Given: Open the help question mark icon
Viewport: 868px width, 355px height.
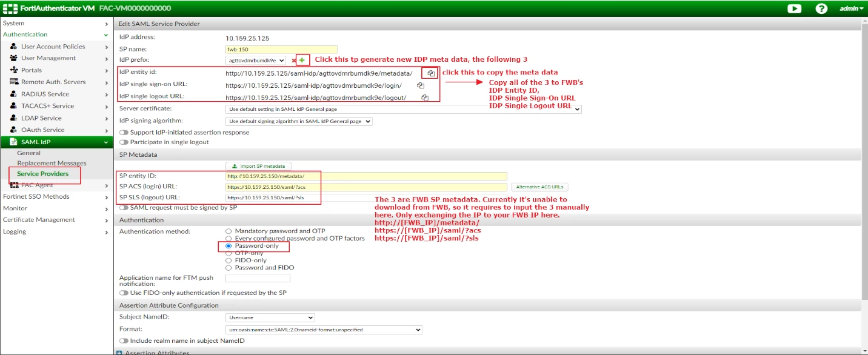Looking at the screenshot, I should tap(821, 8).
